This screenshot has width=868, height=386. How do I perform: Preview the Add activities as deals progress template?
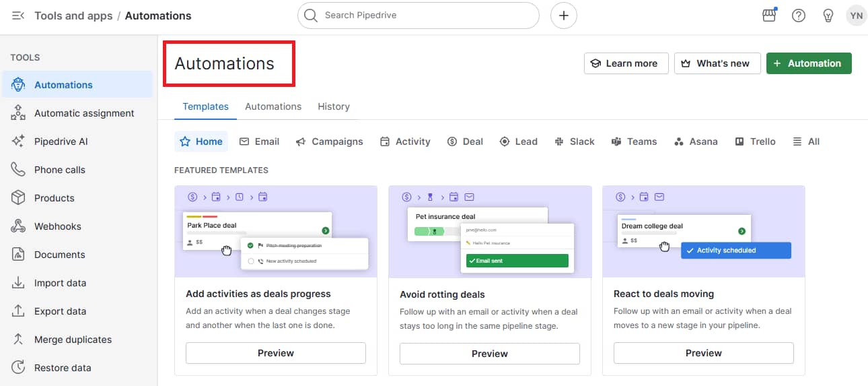click(x=276, y=353)
